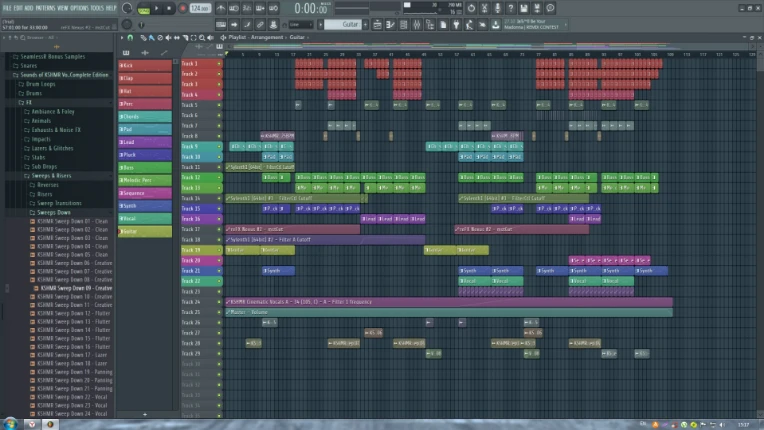Click the red Record button
The height and width of the screenshot is (430, 764).
[181, 8]
